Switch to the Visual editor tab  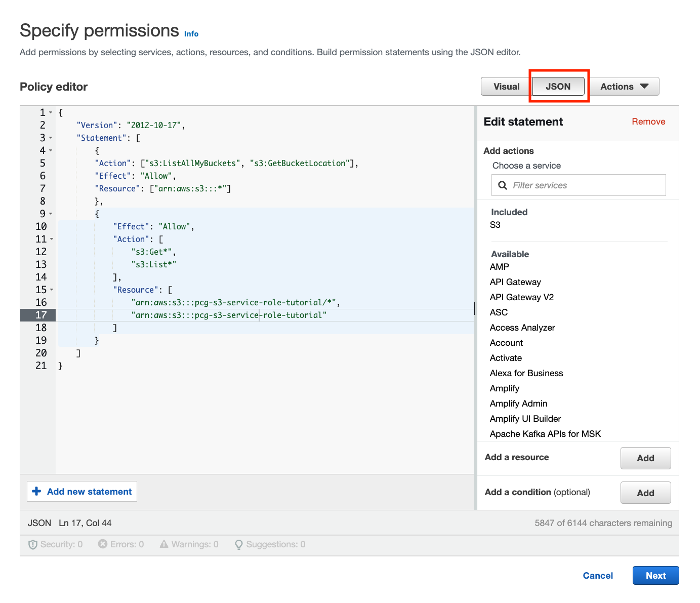coord(506,87)
